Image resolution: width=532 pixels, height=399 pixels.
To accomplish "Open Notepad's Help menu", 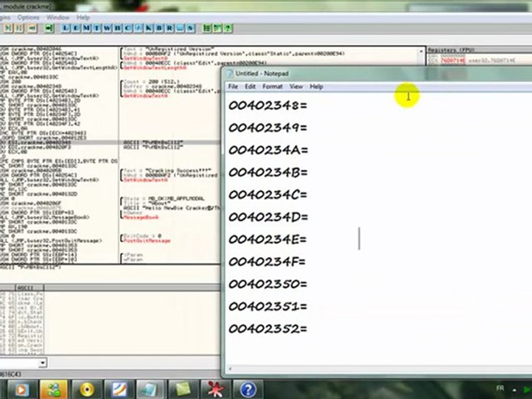I will coord(316,86).
